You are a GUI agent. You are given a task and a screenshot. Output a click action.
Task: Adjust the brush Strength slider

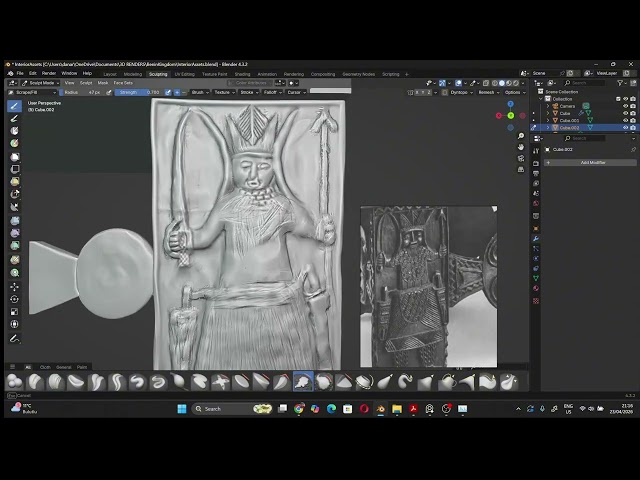138,92
